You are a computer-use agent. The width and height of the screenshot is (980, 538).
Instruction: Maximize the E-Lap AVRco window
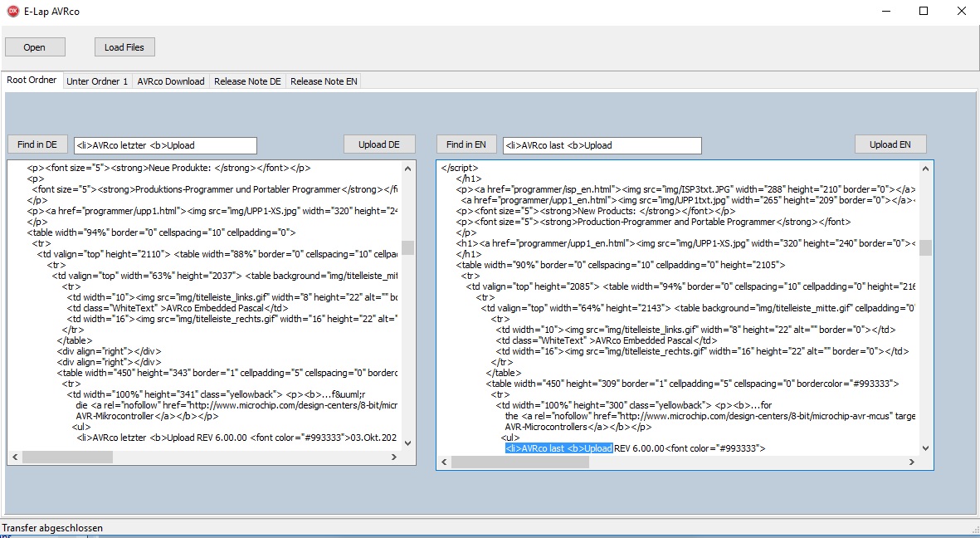click(924, 12)
